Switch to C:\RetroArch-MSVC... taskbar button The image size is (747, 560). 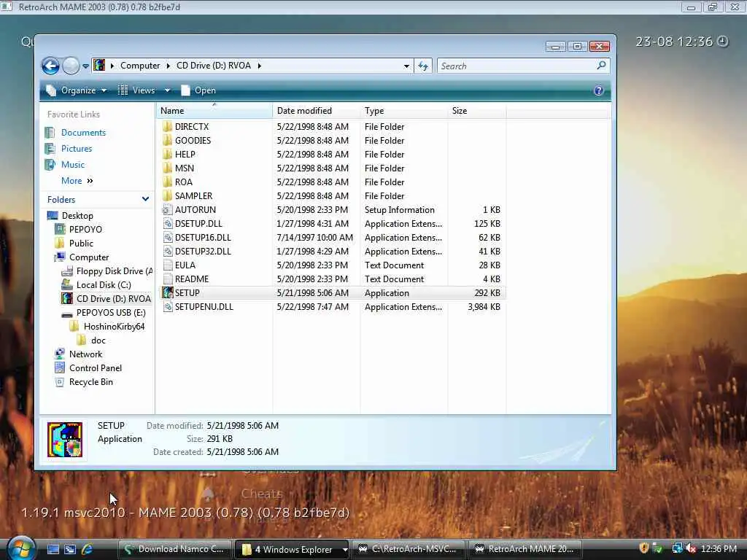(409, 549)
